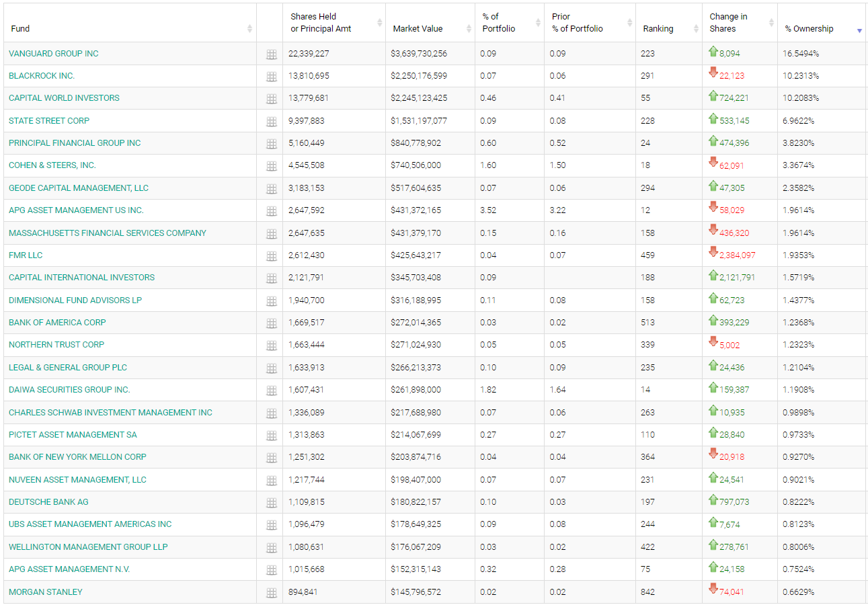This screenshot has width=868, height=607.
Task: Open the grid icon in Vanguard Group row
Action: pos(272,54)
